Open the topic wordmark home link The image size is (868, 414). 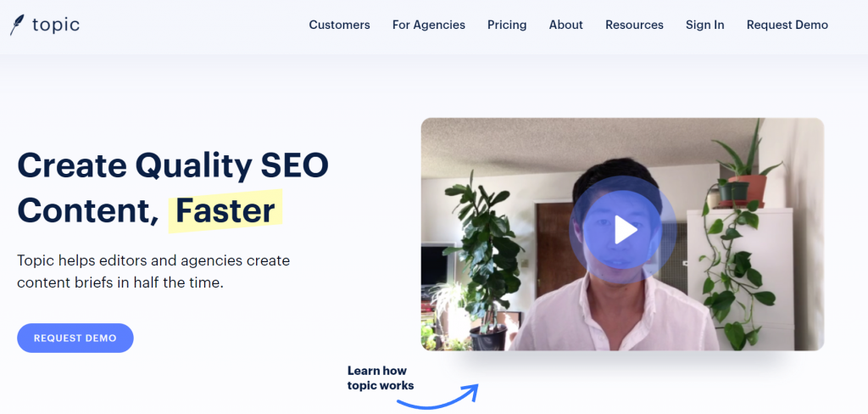click(56, 25)
